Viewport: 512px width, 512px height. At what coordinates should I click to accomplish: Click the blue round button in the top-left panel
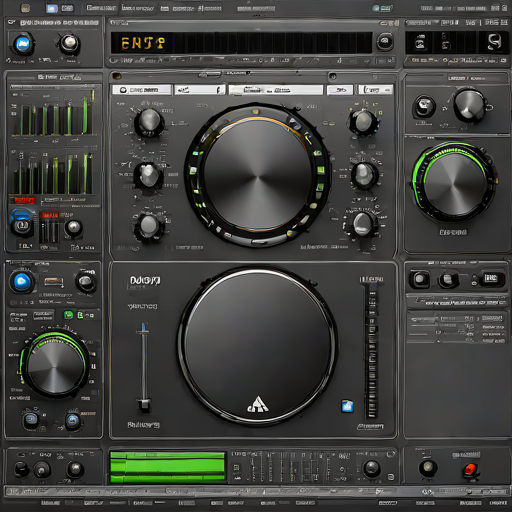click(x=23, y=44)
